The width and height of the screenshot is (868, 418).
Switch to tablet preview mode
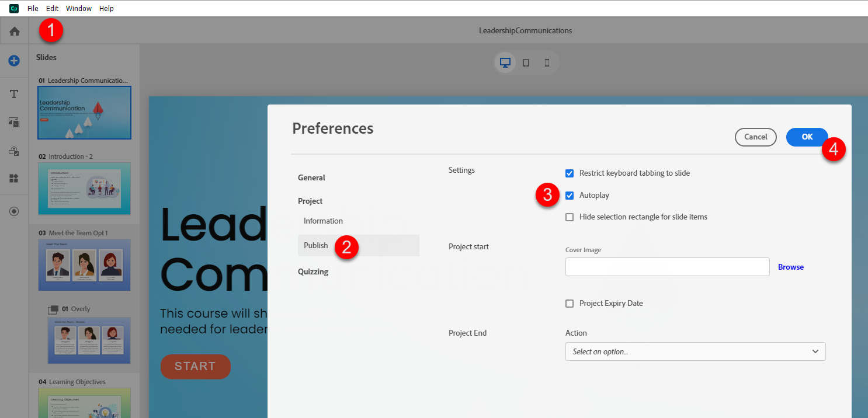coord(526,62)
